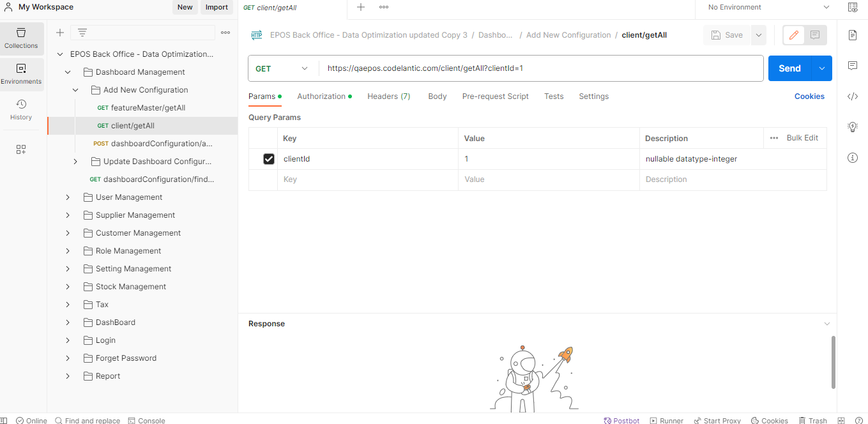The width and height of the screenshot is (868, 424).
Task: Open the documentation icon in right sidebar
Action: 853,35
